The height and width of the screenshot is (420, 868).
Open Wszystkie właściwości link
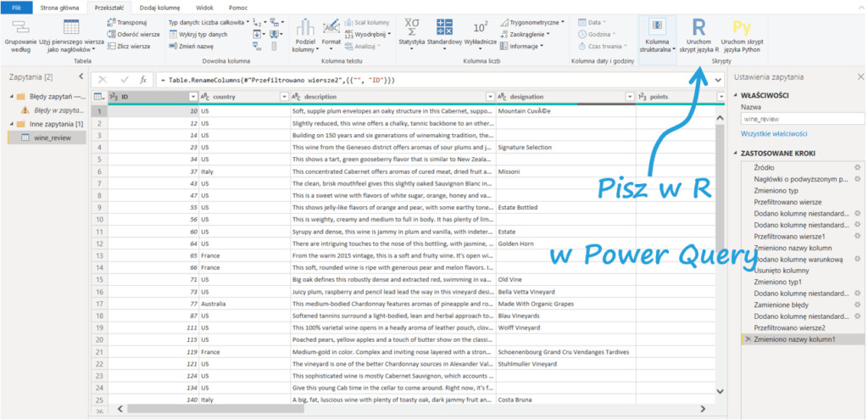point(774,133)
